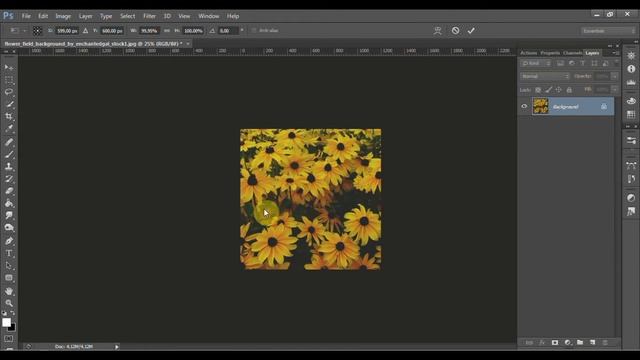Select the Move tool
The height and width of the screenshot is (360, 640).
[x=9, y=67]
